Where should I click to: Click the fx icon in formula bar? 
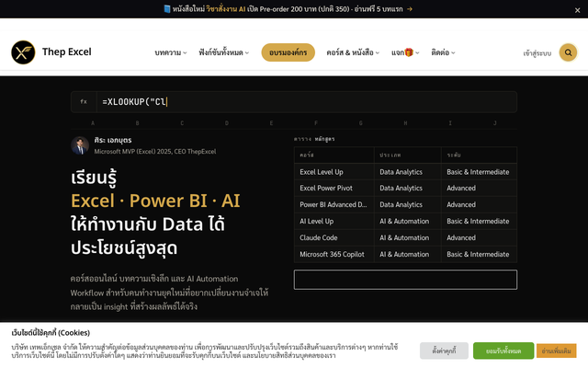(84, 102)
